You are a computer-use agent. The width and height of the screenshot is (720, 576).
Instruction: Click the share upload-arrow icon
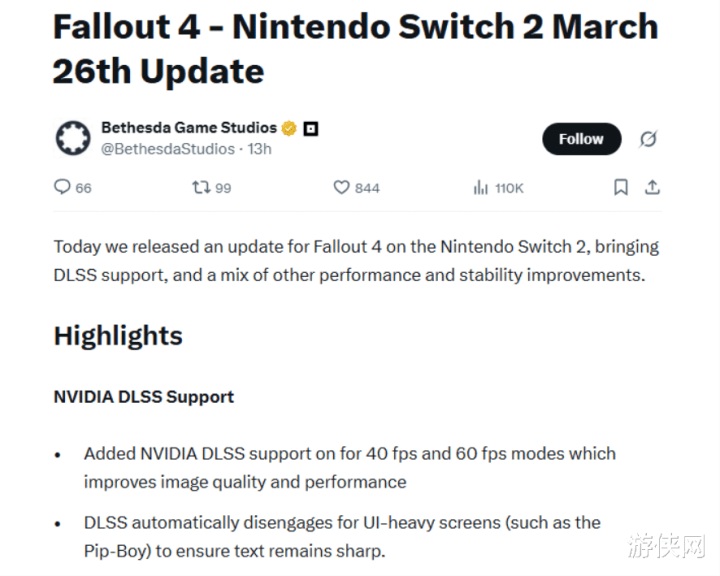tap(652, 187)
